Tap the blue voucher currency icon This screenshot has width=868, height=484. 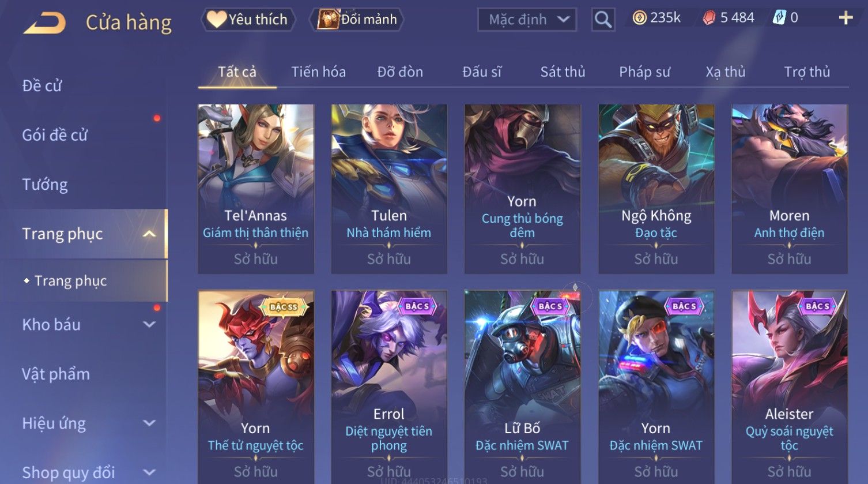coord(779,18)
